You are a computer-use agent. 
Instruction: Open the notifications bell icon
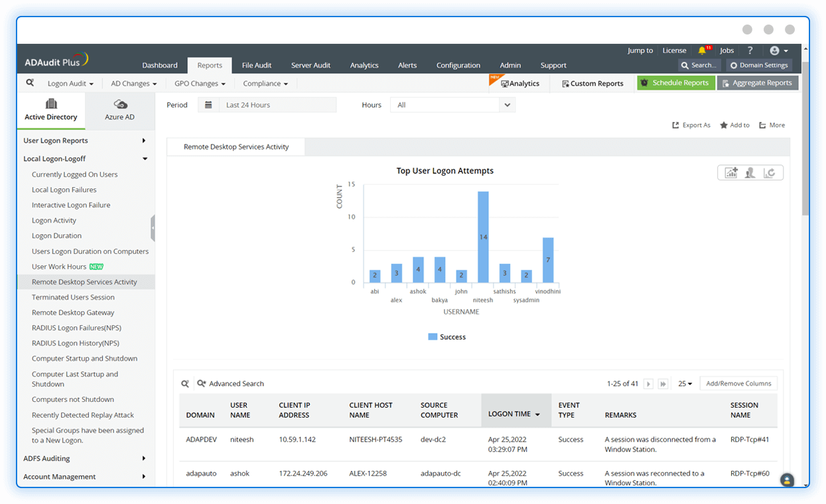(703, 50)
